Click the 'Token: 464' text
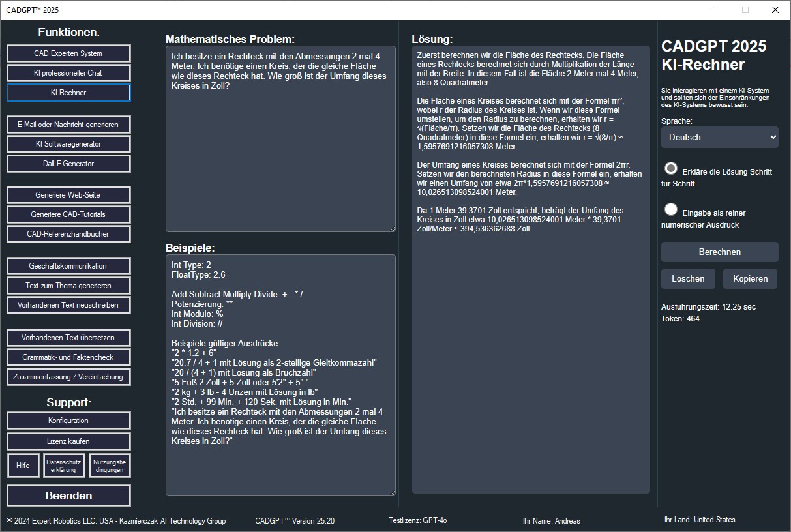 (680, 319)
